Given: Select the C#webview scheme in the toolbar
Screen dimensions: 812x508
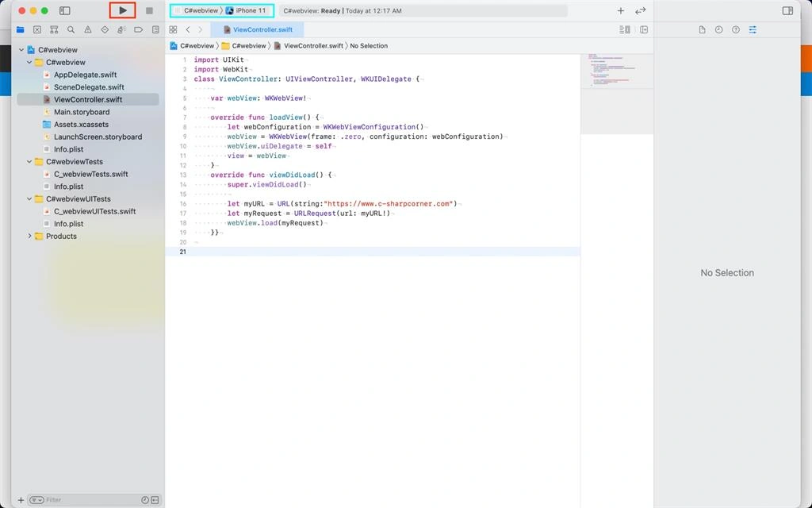Looking at the screenshot, I should pos(201,10).
